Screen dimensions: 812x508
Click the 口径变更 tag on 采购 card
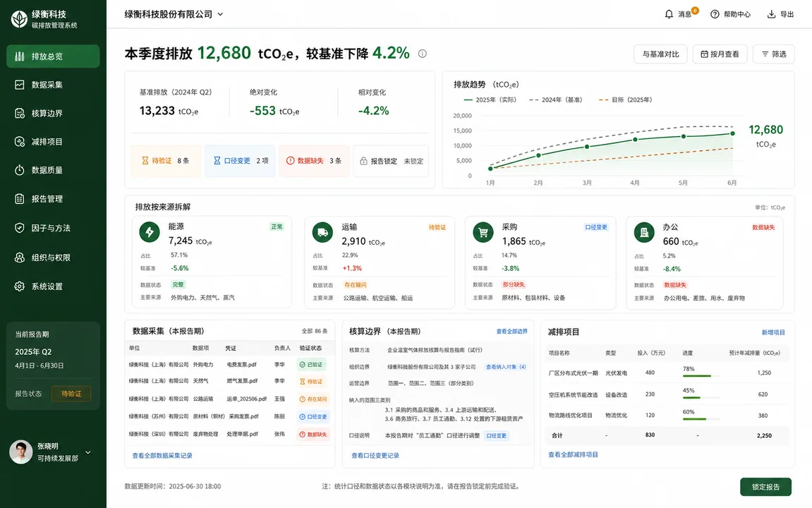(x=596, y=227)
